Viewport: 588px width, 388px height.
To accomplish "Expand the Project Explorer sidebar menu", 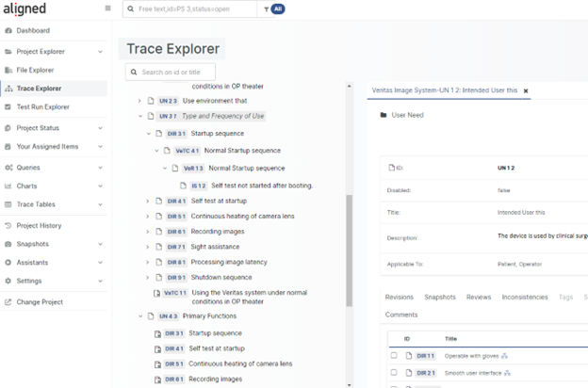I will [x=101, y=52].
